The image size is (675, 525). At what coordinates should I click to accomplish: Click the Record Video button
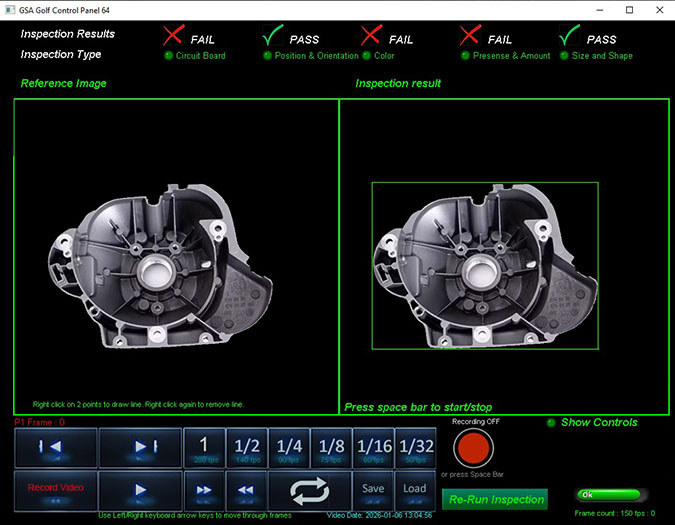[56, 489]
